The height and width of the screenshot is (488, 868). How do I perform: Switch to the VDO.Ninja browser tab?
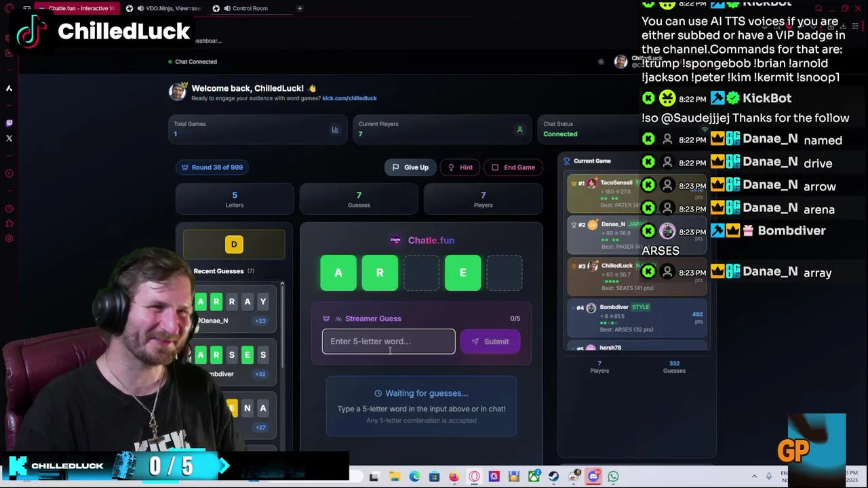(163, 8)
